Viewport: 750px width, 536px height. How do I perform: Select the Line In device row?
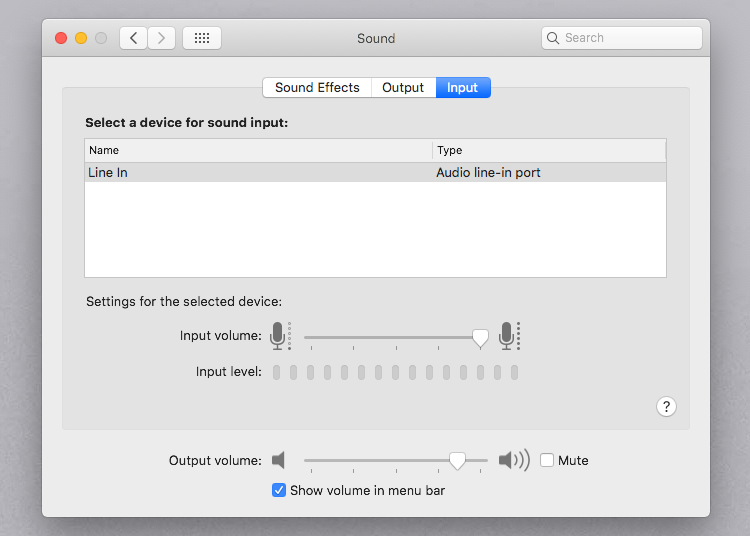[x=375, y=173]
